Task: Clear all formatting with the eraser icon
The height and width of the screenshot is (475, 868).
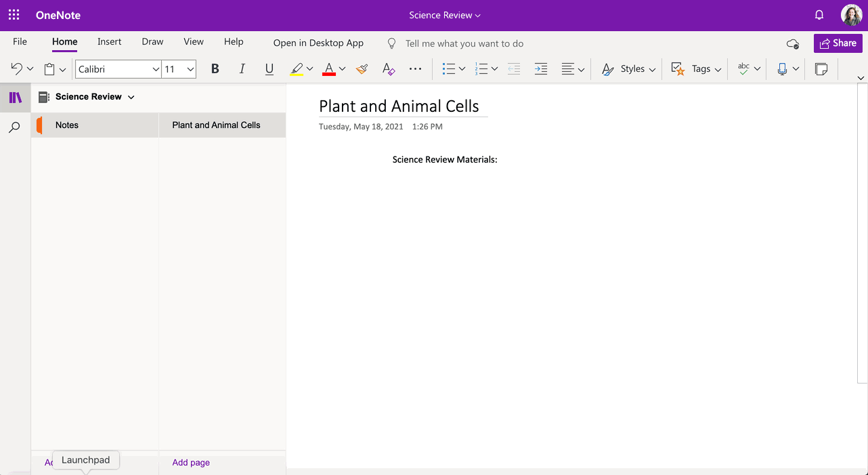Action: [388, 68]
